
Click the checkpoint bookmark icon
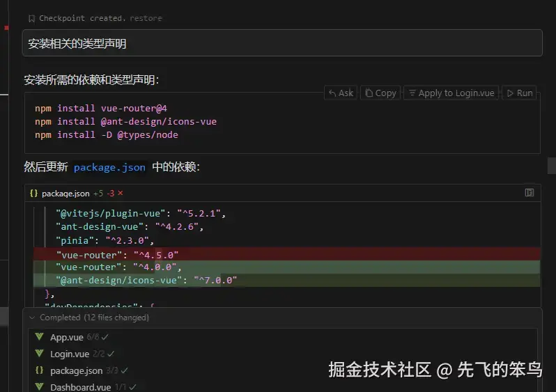(31, 18)
